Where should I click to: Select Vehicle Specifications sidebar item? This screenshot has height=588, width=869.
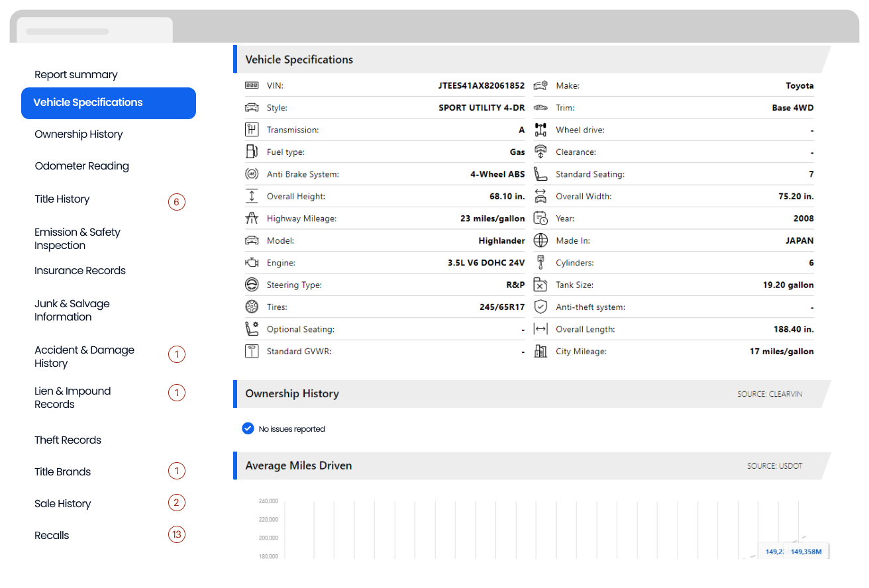(109, 103)
